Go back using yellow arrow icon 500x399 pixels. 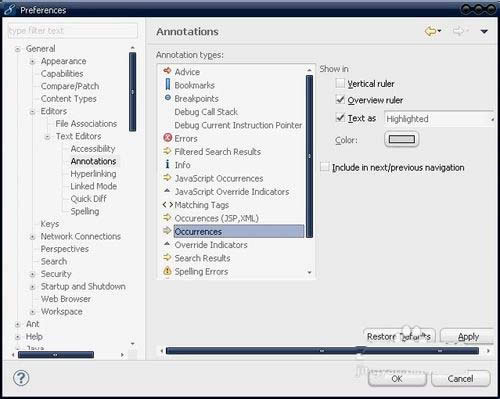click(431, 31)
